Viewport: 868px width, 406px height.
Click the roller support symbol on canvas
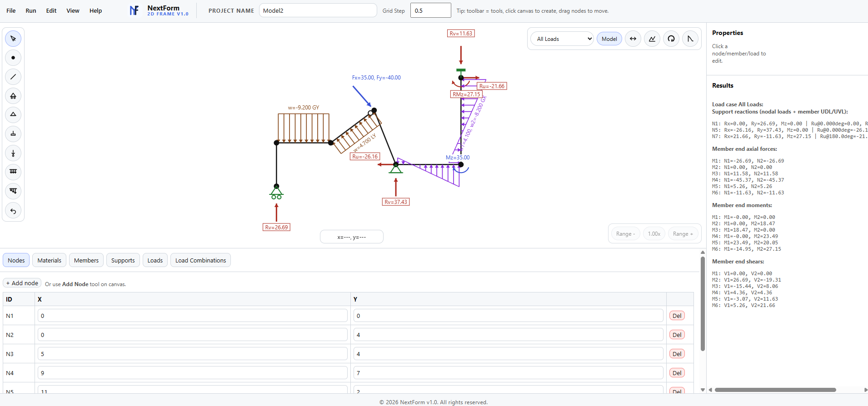coord(276,193)
